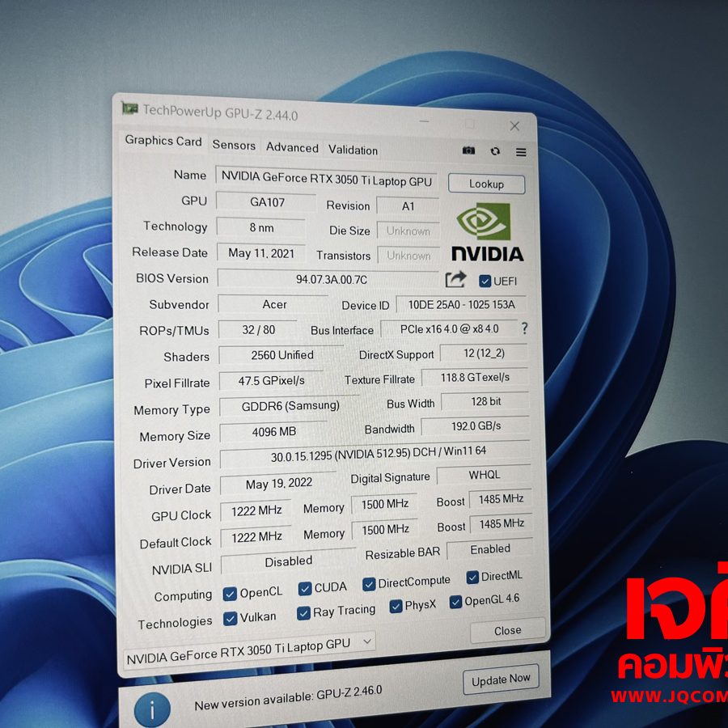The height and width of the screenshot is (728, 728).
Task: Close the GPU-Z window with X
Action: pyautogui.click(x=514, y=126)
